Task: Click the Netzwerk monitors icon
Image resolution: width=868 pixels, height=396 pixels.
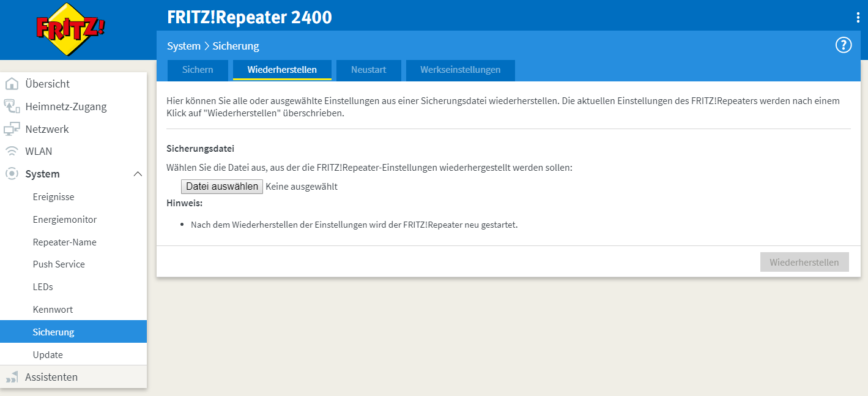Action: (x=12, y=129)
